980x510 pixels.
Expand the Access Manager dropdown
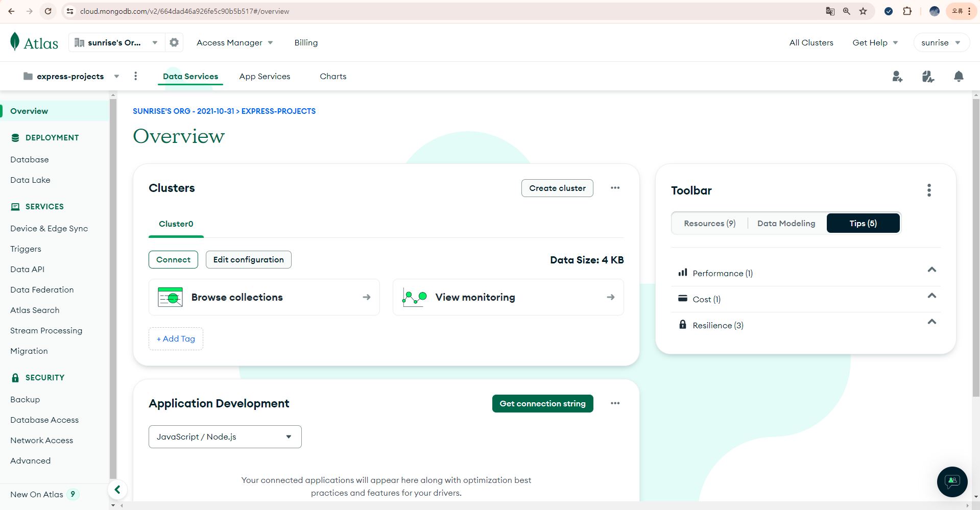(235, 43)
